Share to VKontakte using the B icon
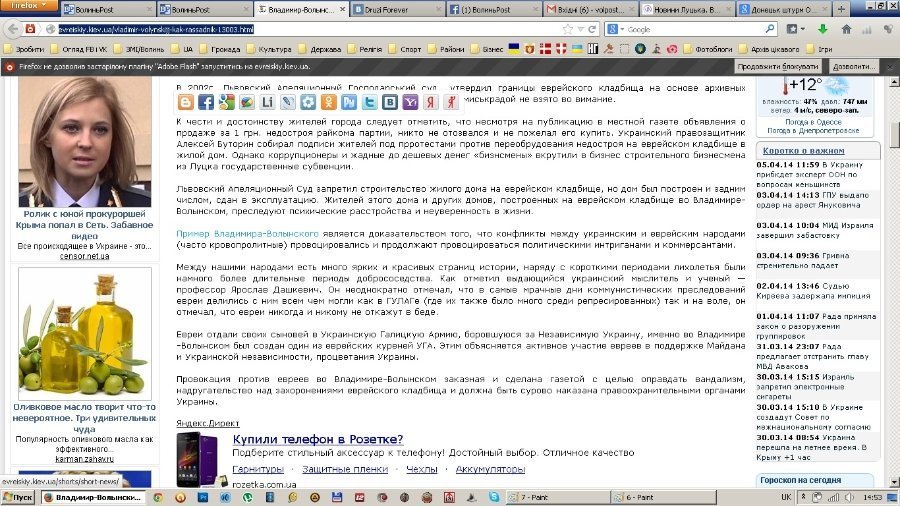 point(390,102)
